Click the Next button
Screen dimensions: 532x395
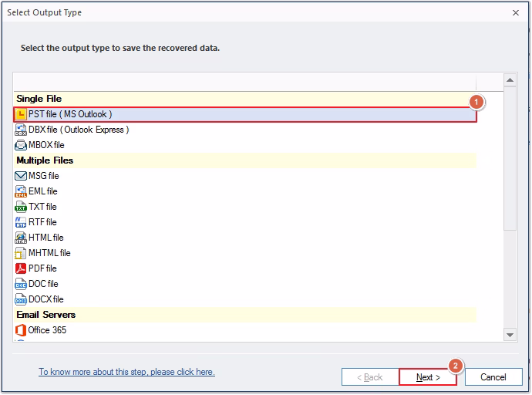[x=428, y=377]
